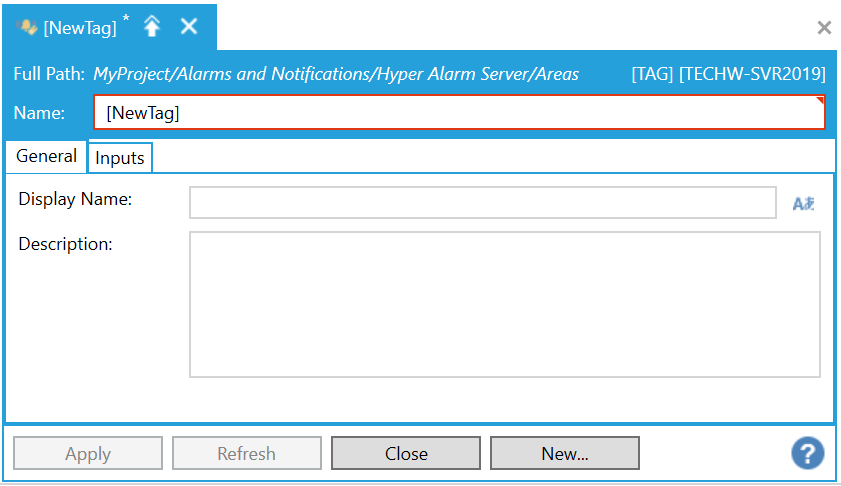Switch to the General tab

point(46,156)
